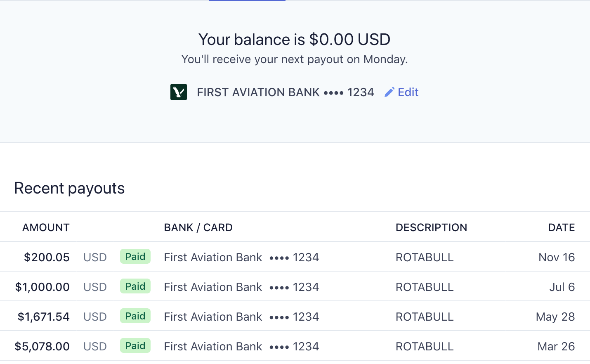The width and height of the screenshot is (590, 364).
Task: Click the DESCRIPTION column header
Action: pyautogui.click(x=431, y=227)
